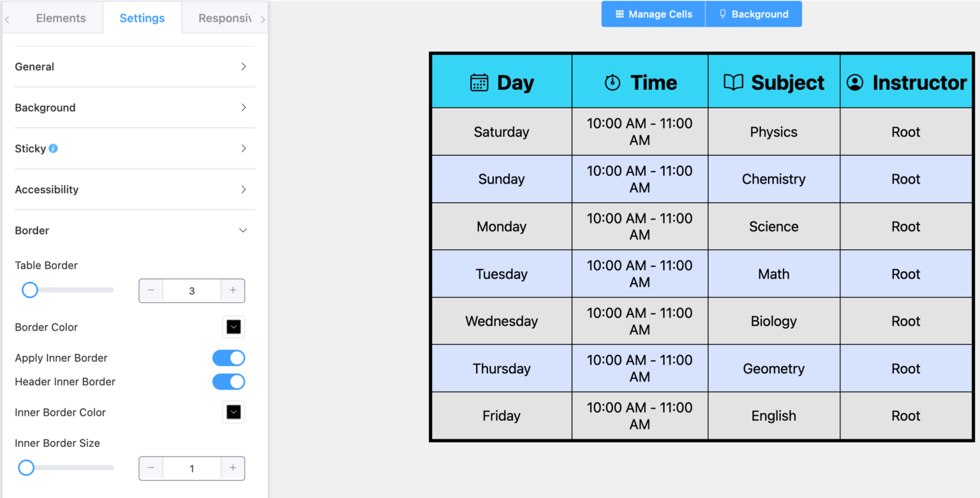
Task: Open the Responsive tab
Action: (x=224, y=18)
